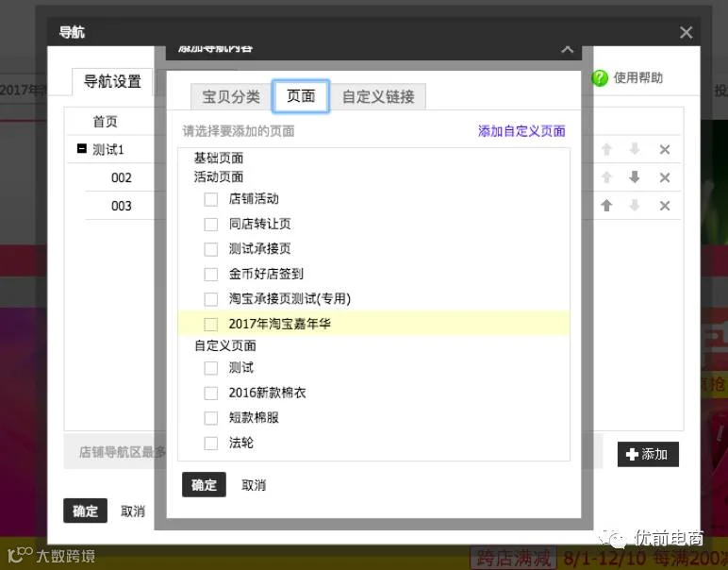Screen dimensions: 728x570
Task: Select the 页面 tab
Action: tap(301, 95)
